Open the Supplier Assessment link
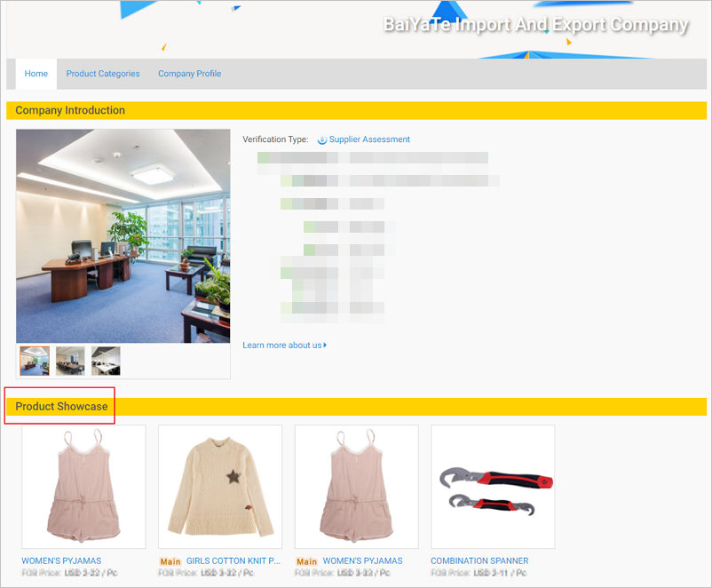The height and width of the screenshot is (588, 712). click(x=369, y=139)
